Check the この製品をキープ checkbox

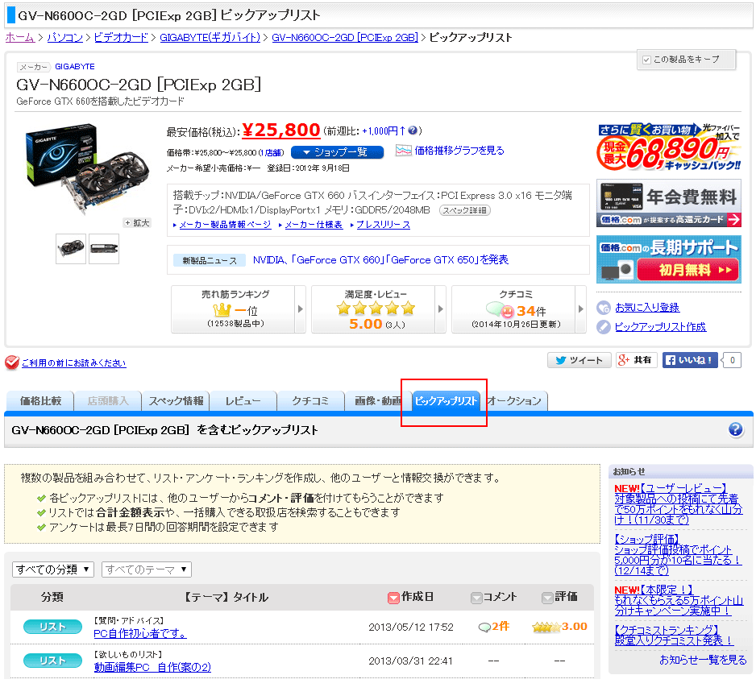point(646,60)
